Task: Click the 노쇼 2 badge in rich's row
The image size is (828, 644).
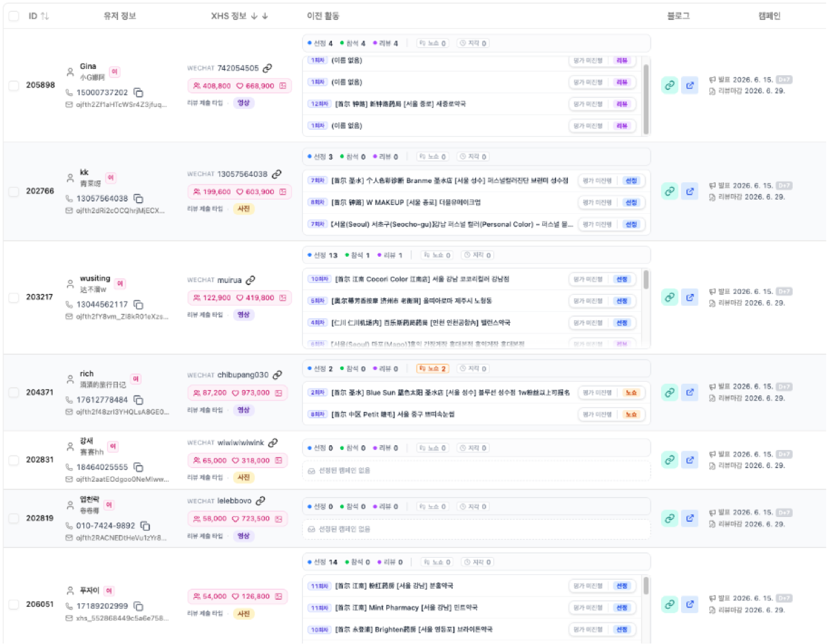Action: click(433, 369)
